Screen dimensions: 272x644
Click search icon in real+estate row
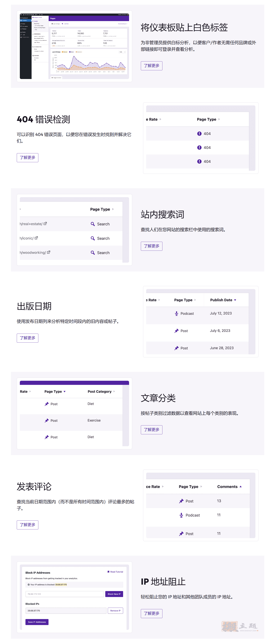coord(93,224)
